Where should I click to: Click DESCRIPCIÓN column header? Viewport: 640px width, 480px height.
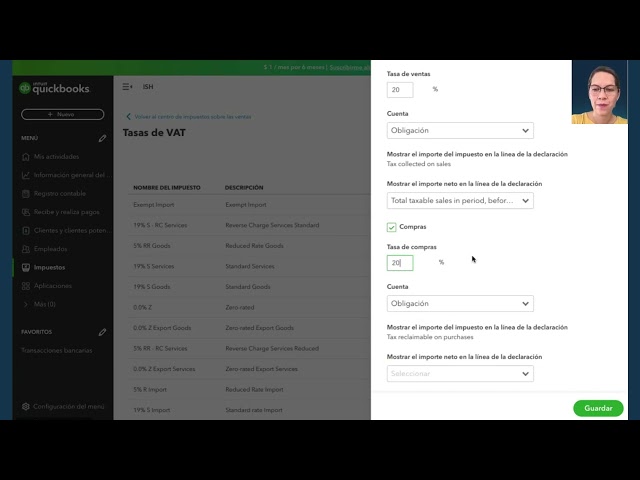(244, 188)
